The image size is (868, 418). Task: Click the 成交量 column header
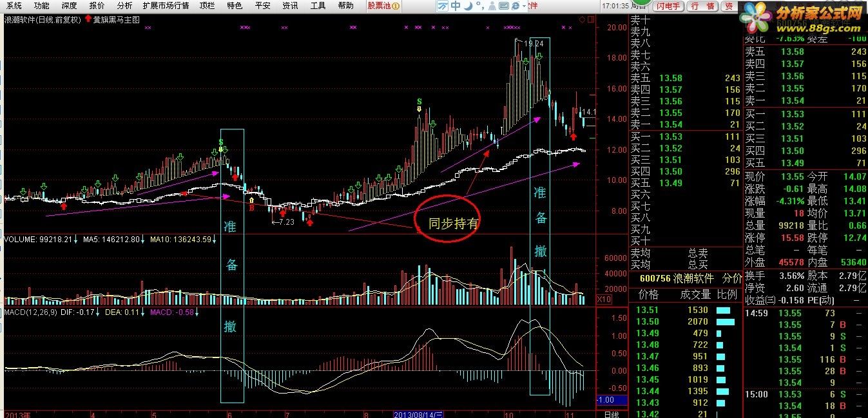click(695, 294)
